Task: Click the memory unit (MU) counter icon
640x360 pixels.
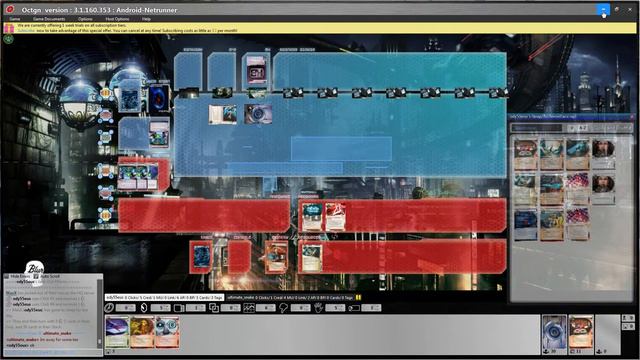Action: pyautogui.click(x=179, y=308)
